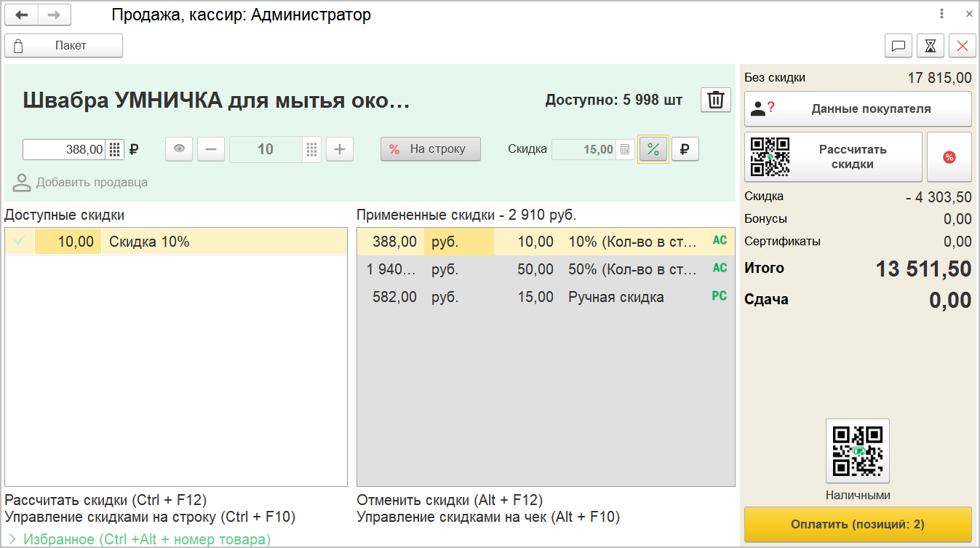Viewport: 980px width, 548px height.
Task: Click the red percent discount button
Action: (x=949, y=156)
